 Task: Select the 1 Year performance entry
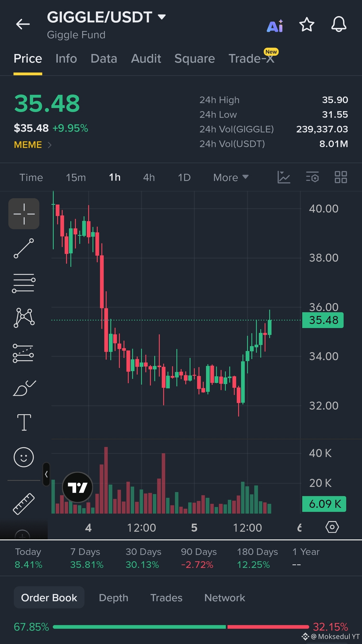(306, 558)
